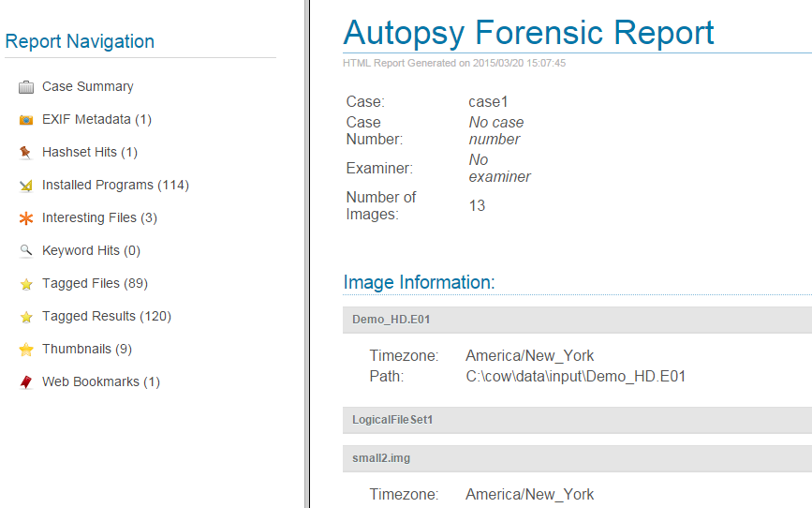Click the Hashset Hits pin icon
Screen dimensions: 812x508
point(26,153)
